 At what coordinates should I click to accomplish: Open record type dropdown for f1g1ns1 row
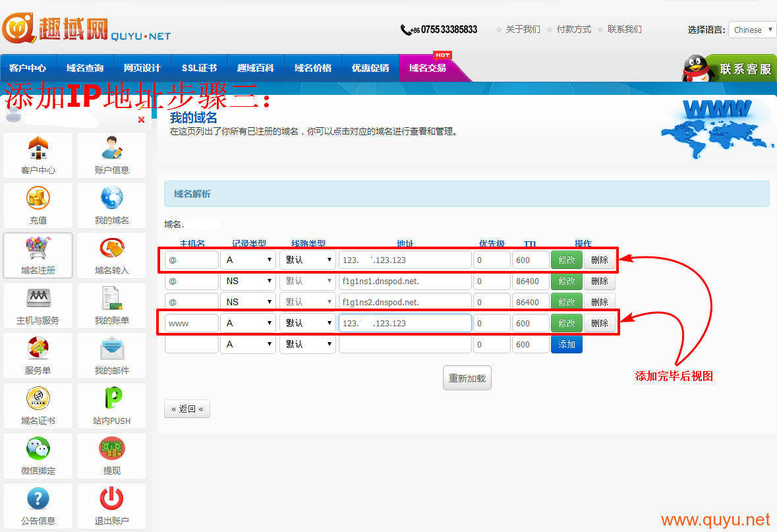pos(248,281)
